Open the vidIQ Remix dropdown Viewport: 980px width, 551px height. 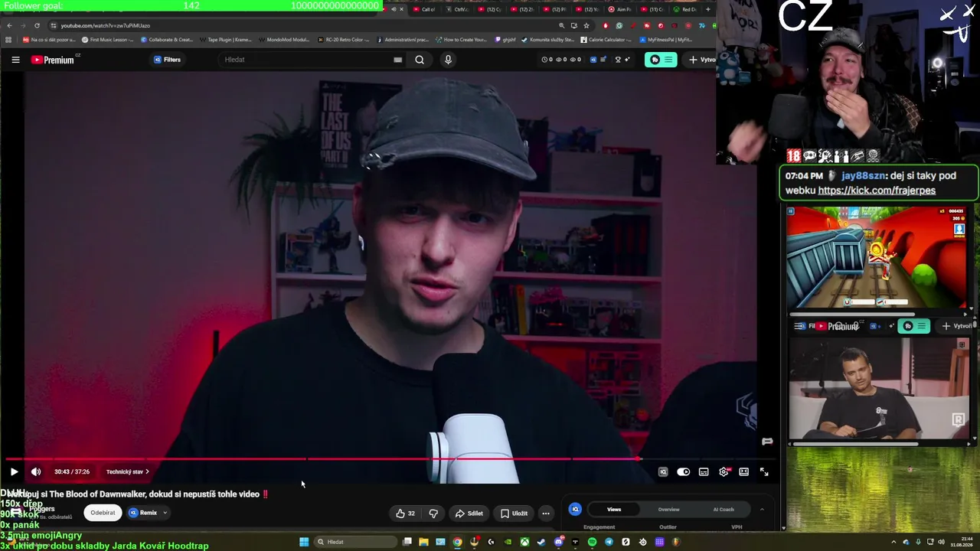coord(148,513)
